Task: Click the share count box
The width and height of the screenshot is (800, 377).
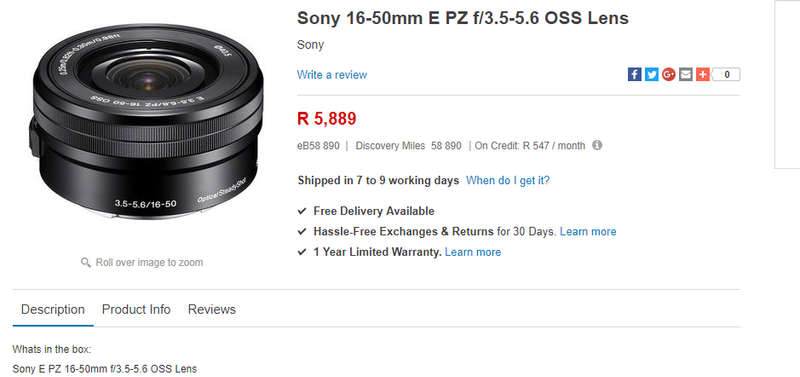Action: pos(726,74)
